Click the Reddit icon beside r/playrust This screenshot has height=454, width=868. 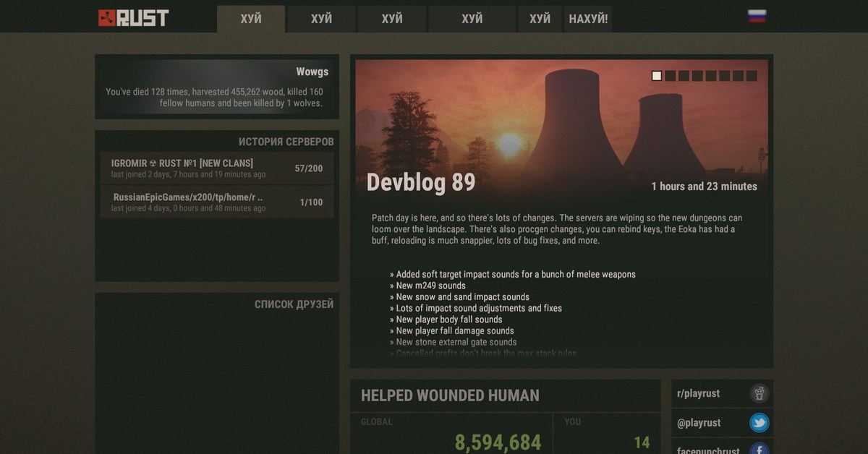pos(759,394)
